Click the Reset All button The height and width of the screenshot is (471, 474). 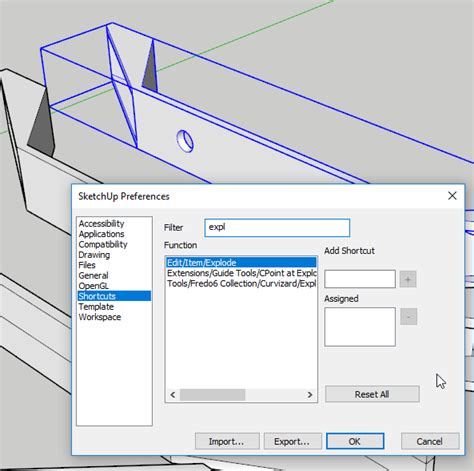pos(372,394)
